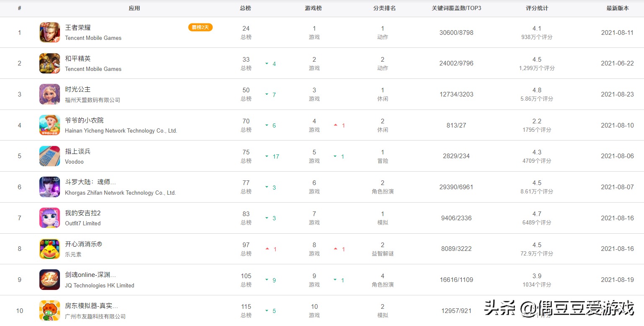This screenshot has width=644, height=326.
Task: Sort by the 游戏榜 column header
Action: click(313, 8)
